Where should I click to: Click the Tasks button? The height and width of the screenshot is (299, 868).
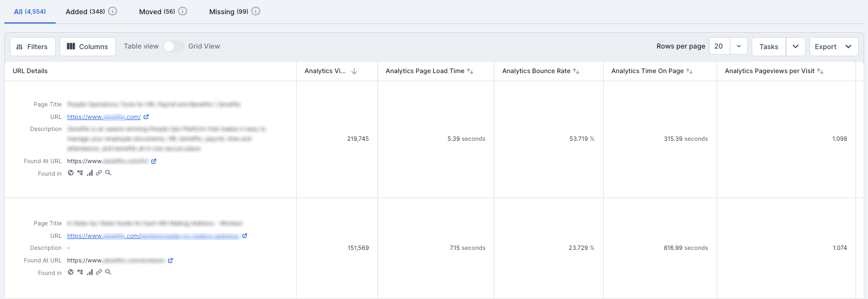(769, 46)
